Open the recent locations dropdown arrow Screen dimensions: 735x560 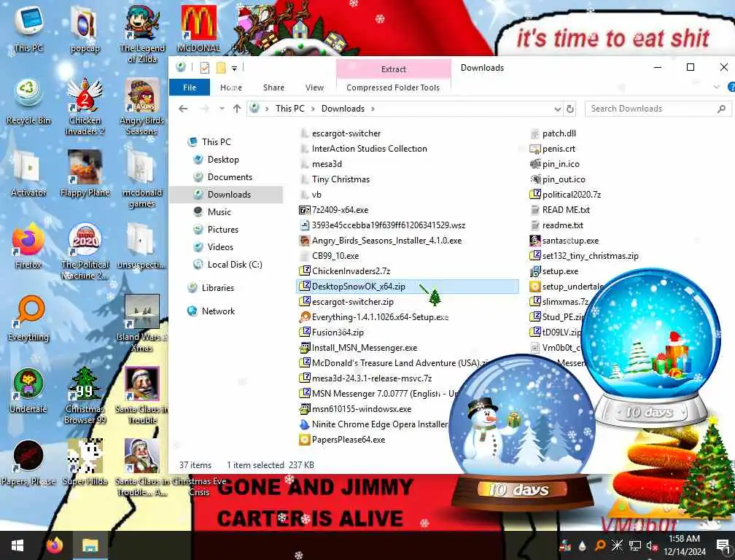click(222, 109)
